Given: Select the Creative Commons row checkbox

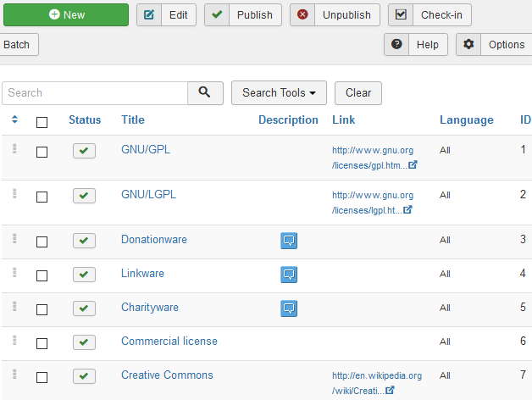Looking at the screenshot, I should click(42, 377).
